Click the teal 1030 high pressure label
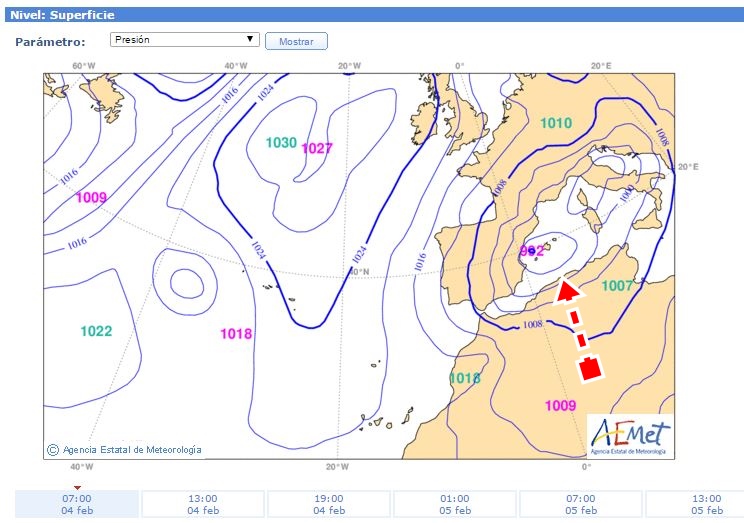This screenshot has width=744, height=523. (x=281, y=143)
